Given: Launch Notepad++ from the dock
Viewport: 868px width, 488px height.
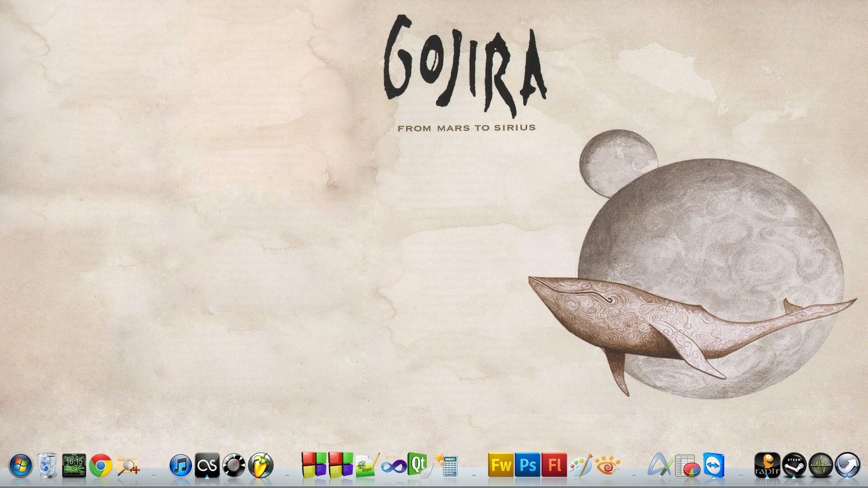Looking at the screenshot, I should tap(367, 465).
